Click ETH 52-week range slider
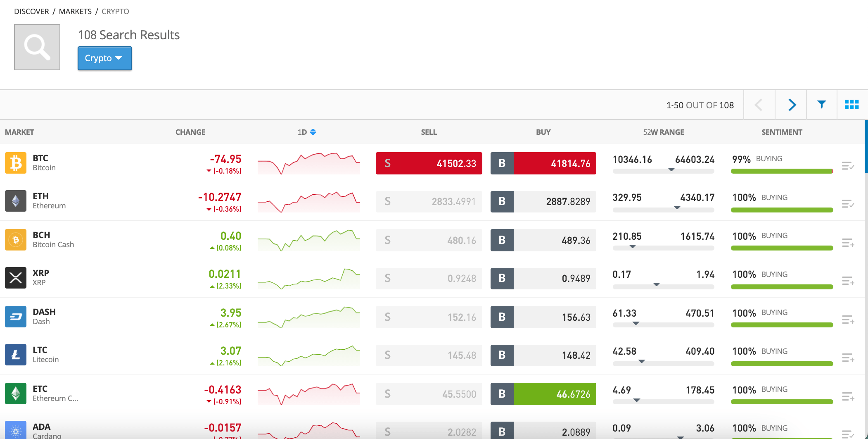 tap(664, 209)
